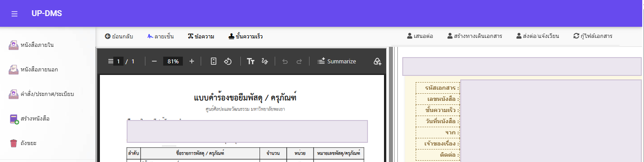Click the หน่วย table column header
Screen dimensions: 644x162
point(300,154)
